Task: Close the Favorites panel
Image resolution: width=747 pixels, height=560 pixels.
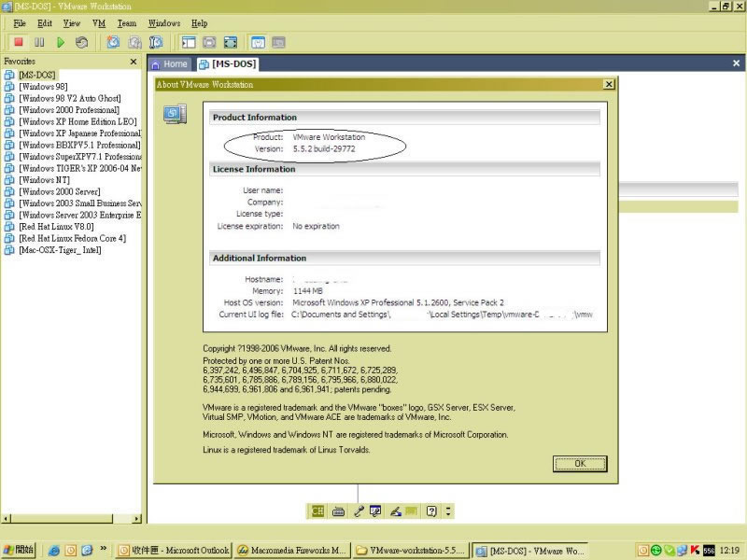Action: [x=134, y=62]
